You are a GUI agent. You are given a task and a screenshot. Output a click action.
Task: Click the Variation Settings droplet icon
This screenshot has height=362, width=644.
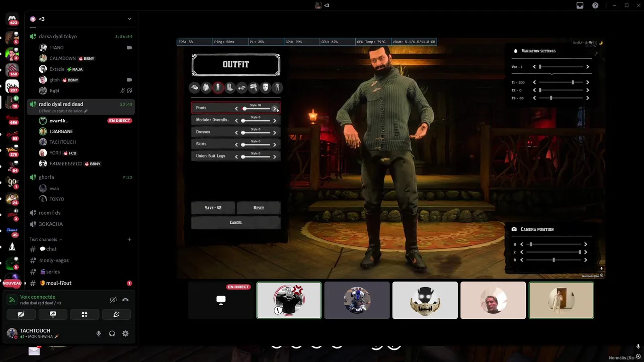tap(516, 51)
